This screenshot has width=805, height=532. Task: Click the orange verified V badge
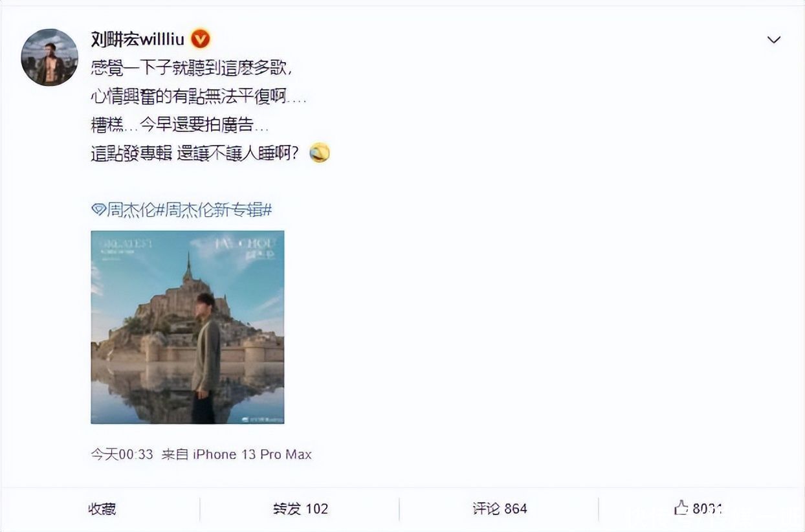click(x=201, y=39)
